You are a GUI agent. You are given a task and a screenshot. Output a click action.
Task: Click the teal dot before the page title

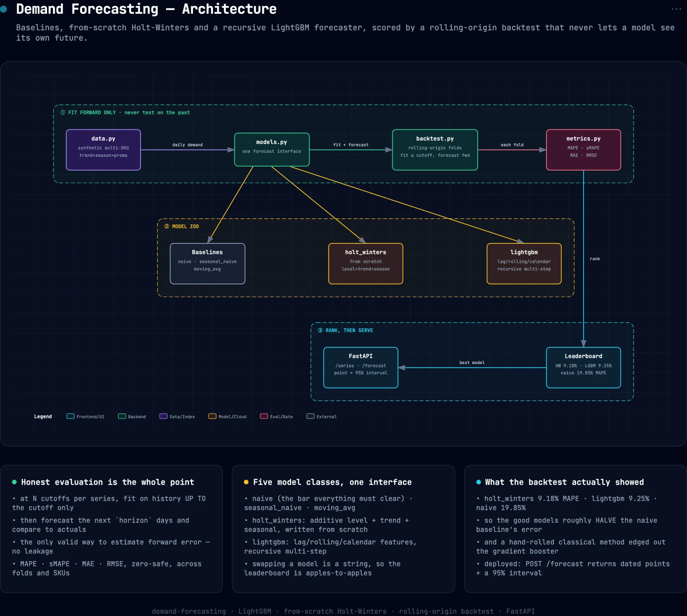(x=4, y=9)
